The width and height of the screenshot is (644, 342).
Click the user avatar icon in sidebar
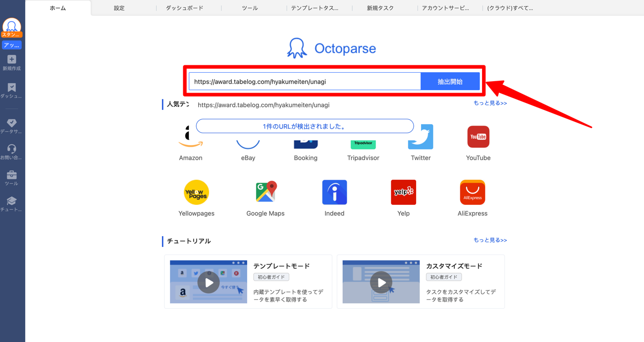coord(11,26)
